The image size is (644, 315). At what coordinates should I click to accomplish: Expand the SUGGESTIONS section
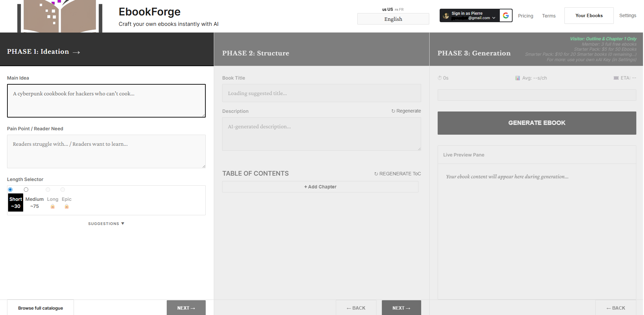click(106, 223)
